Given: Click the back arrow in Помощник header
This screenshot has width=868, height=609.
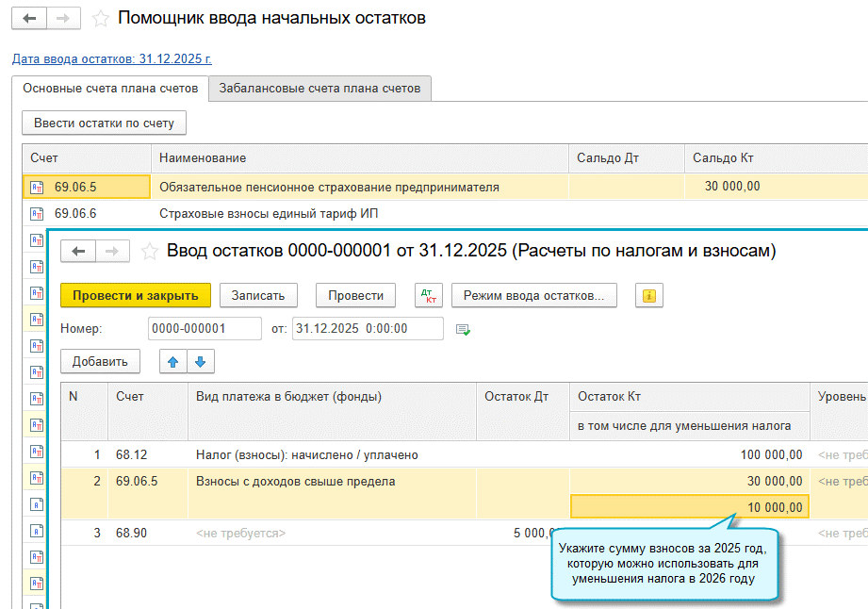Looking at the screenshot, I should pos(29,18).
